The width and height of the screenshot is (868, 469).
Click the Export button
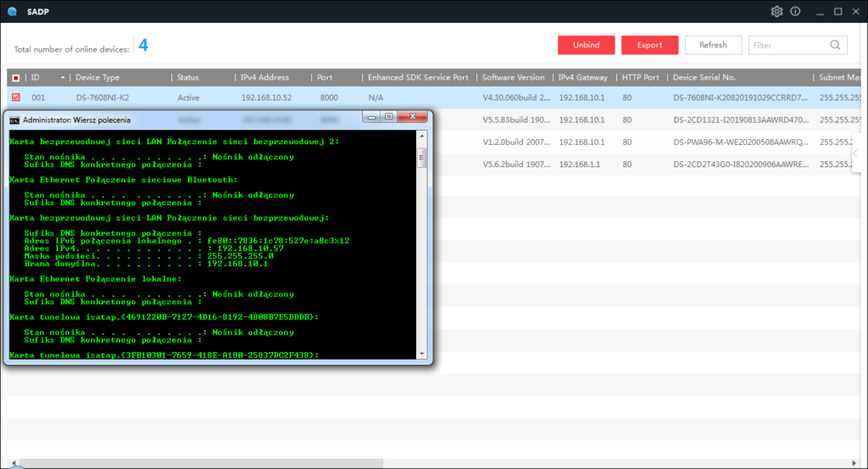coord(649,45)
